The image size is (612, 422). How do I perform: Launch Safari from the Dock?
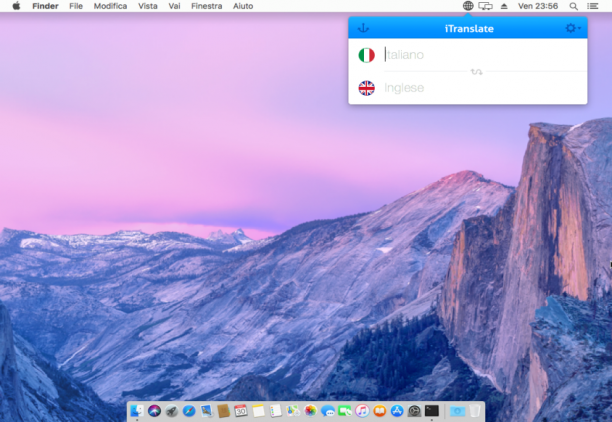pos(189,411)
